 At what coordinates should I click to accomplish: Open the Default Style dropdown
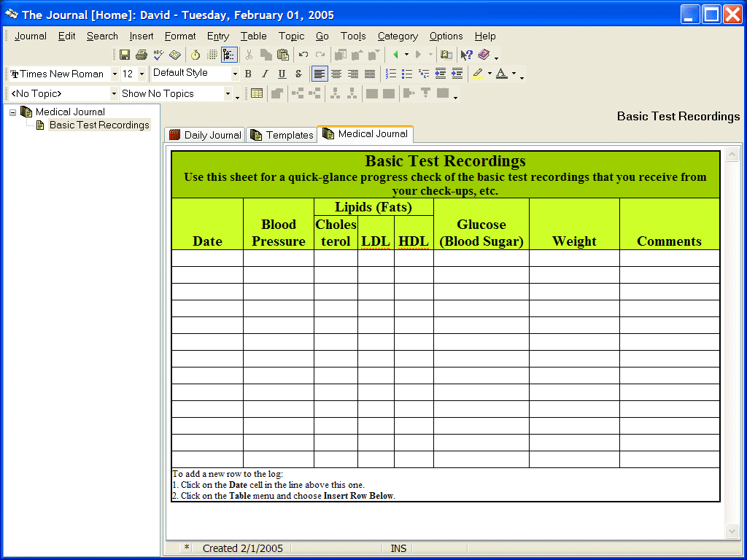(x=235, y=74)
